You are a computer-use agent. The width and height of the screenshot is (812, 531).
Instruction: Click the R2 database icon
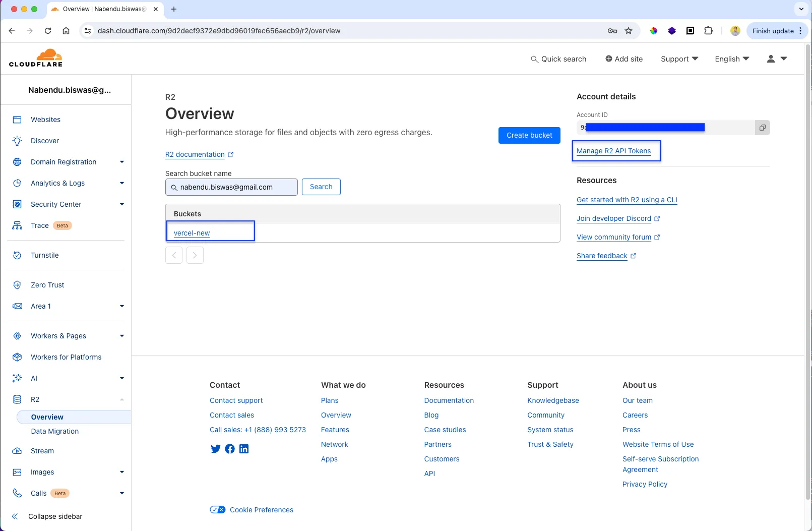[17, 399]
